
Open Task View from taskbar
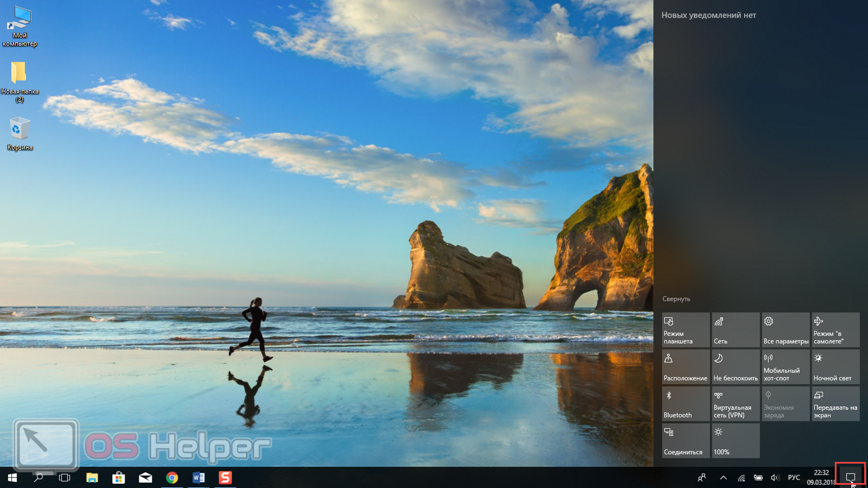[65, 478]
